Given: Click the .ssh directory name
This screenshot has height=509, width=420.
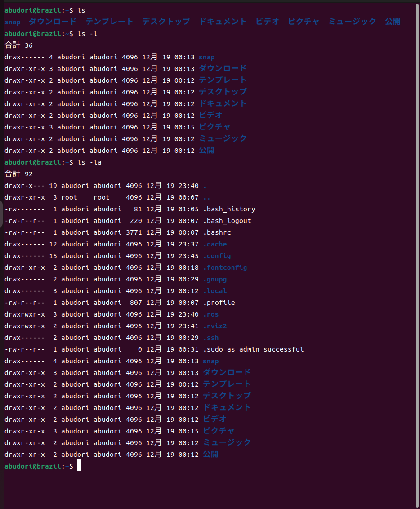Looking at the screenshot, I should 211,338.
